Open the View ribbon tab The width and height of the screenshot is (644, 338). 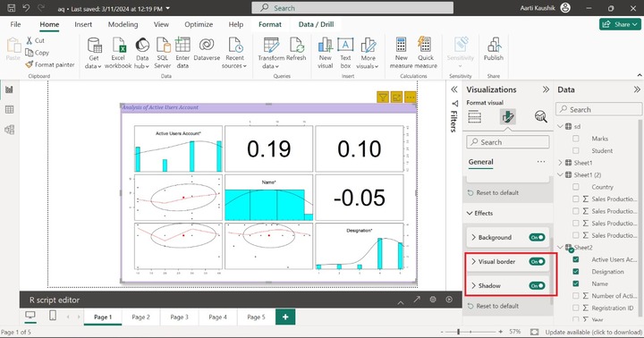click(161, 24)
